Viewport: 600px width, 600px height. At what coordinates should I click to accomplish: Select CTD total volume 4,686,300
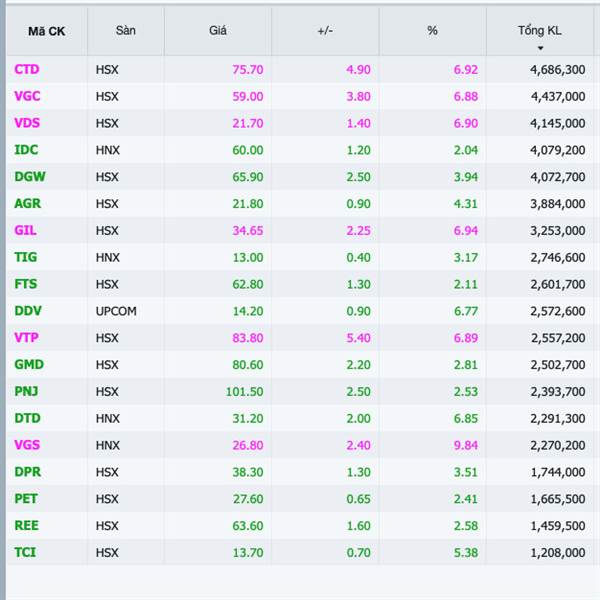558,70
